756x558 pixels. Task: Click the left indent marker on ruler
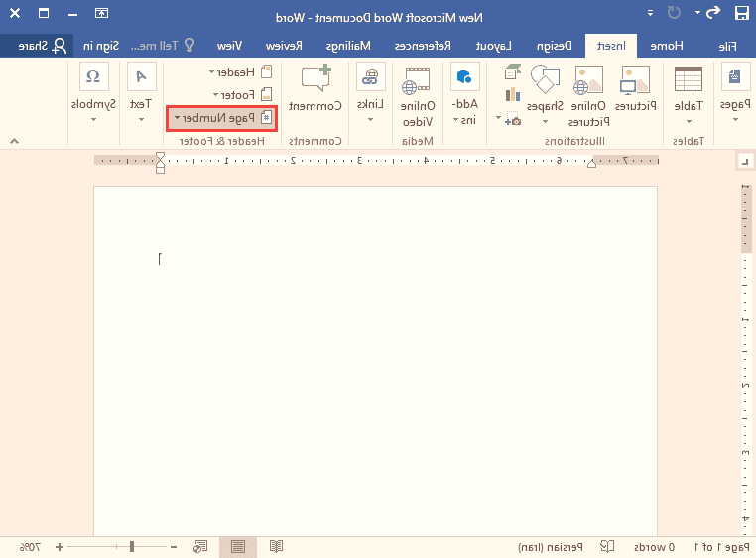[x=160, y=170]
